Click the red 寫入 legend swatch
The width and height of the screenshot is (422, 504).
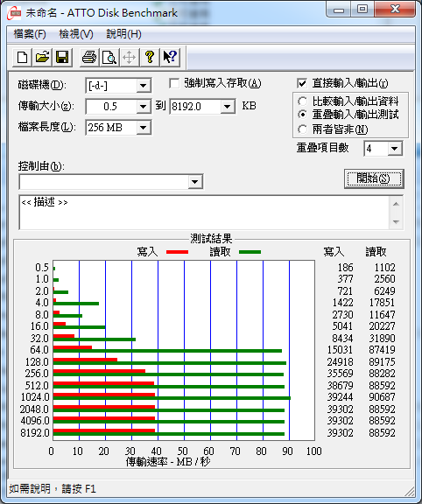[177, 252]
